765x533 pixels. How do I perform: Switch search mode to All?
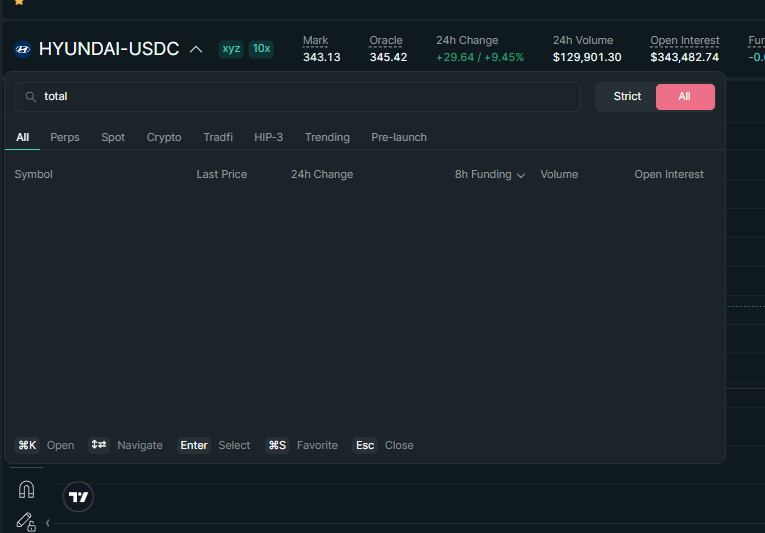click(x=685, y=97)
